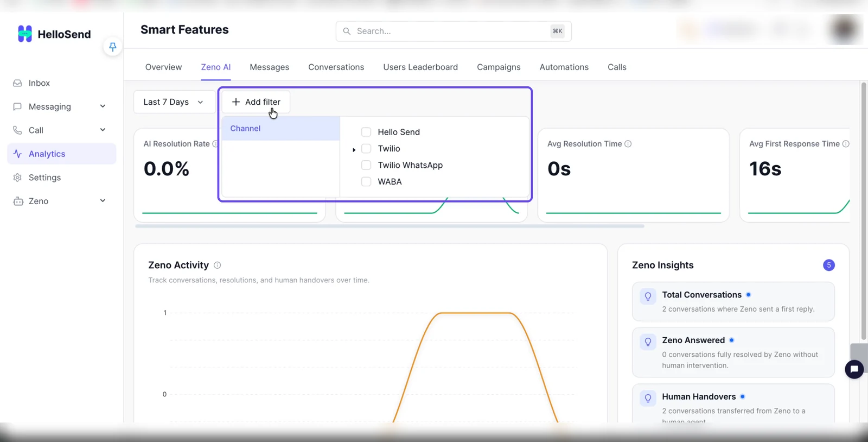Expand the Messaging sidebar chevron

(103, 106)
